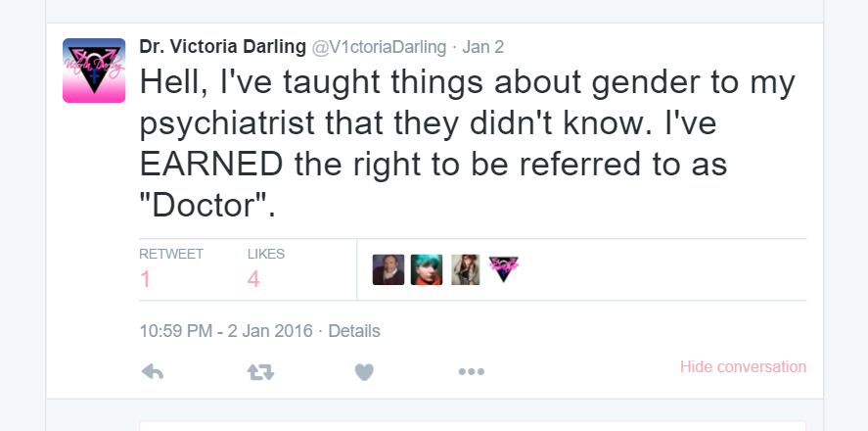The height and width of the screenshot is (431, 868).
Task: Open small triangle logo liker avatar
Action: (x=503, y=269)
